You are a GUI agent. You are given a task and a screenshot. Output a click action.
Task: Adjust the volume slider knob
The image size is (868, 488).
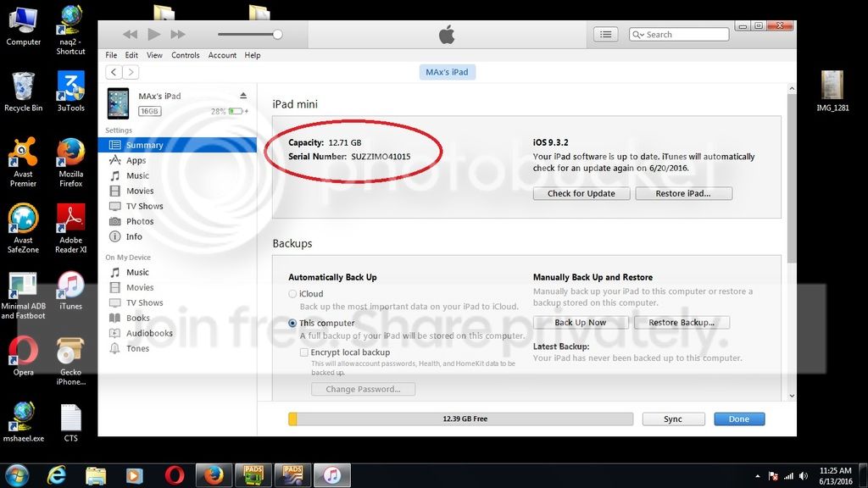click(x=277, y=34)
